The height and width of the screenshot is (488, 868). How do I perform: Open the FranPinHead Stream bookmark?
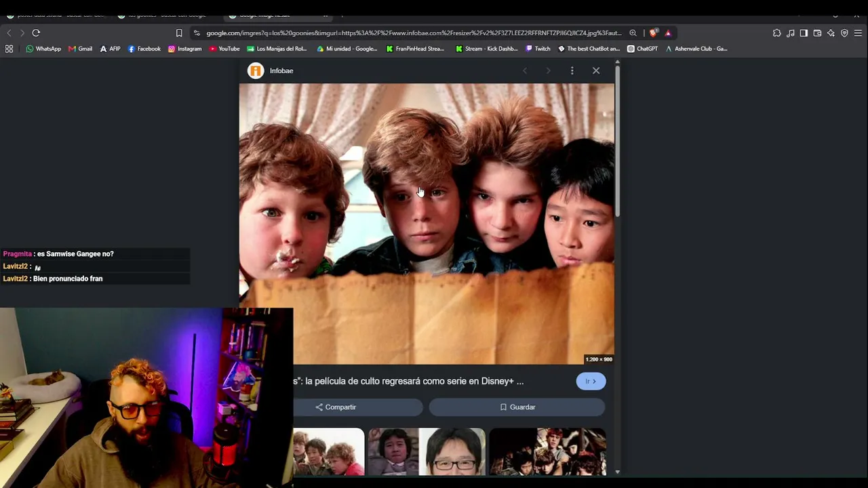tap(415, 49)
